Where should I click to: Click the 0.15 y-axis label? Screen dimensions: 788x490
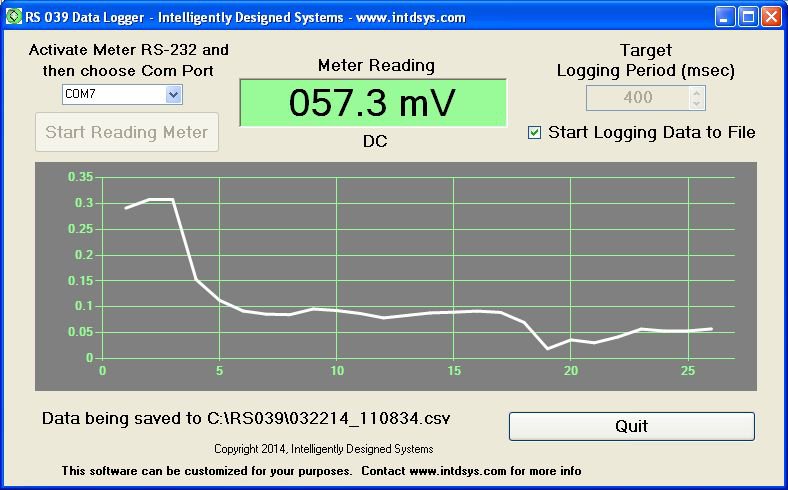[x=80, y=280]
